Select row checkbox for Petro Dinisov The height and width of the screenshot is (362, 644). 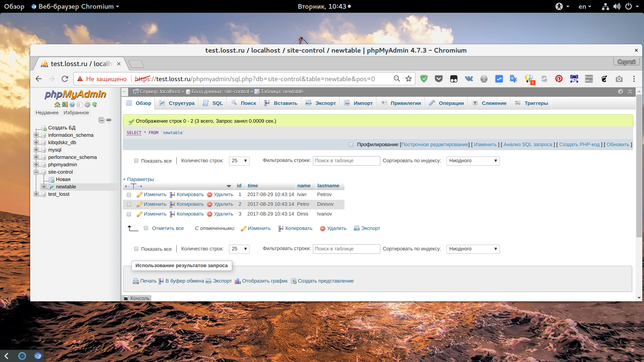click(x=129, y=204)
